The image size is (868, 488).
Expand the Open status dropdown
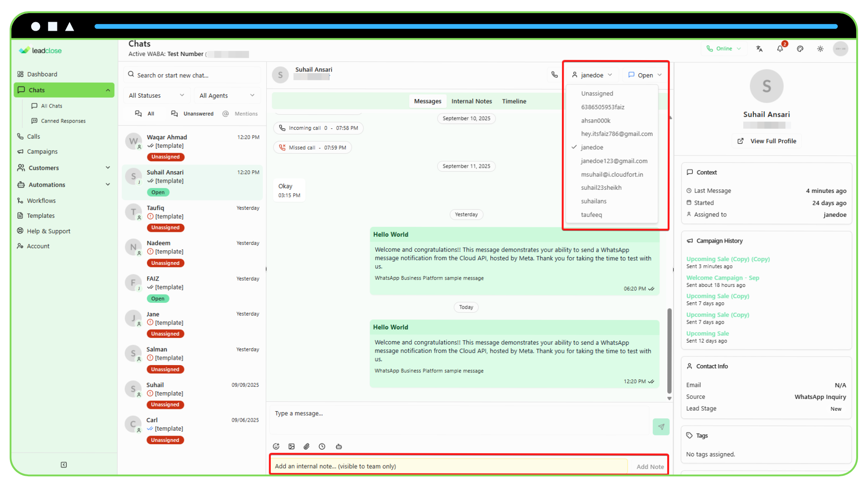point(645,75)
